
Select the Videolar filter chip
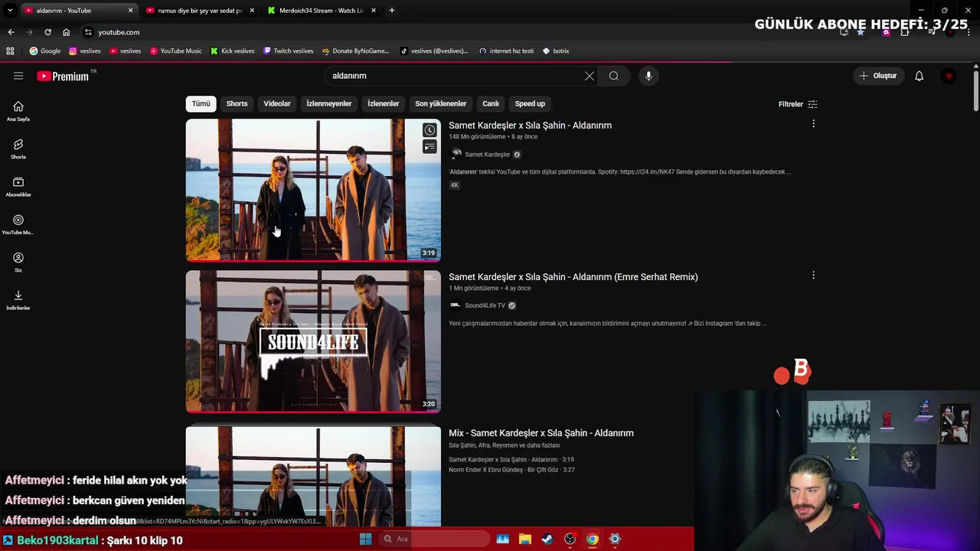pos(277,103)
